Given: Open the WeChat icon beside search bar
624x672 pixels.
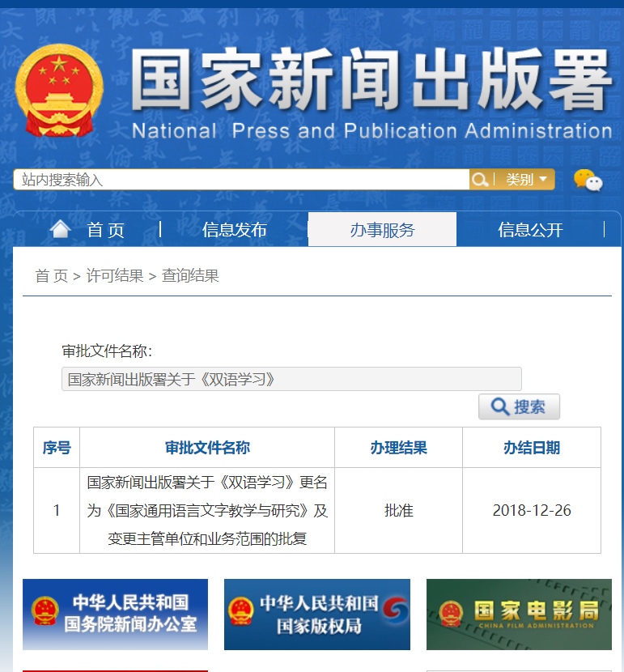Looking at the screenshot, I should (x=588, y=180).
